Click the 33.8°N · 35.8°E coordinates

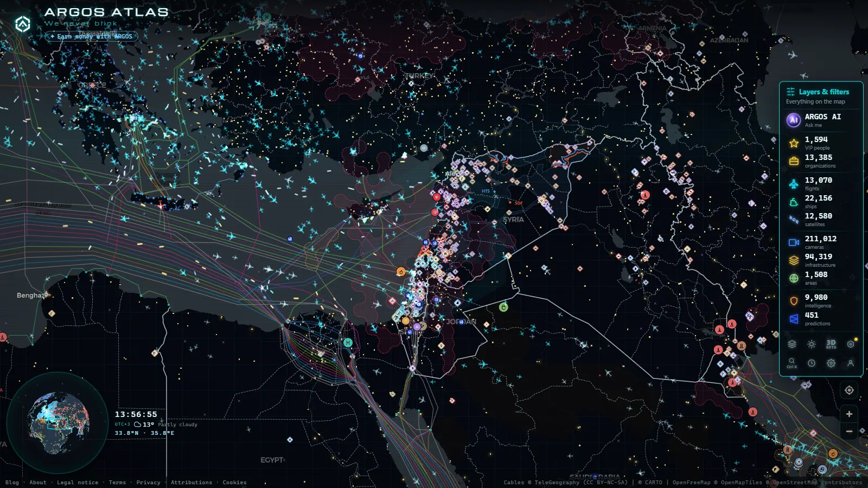[144, 433]
